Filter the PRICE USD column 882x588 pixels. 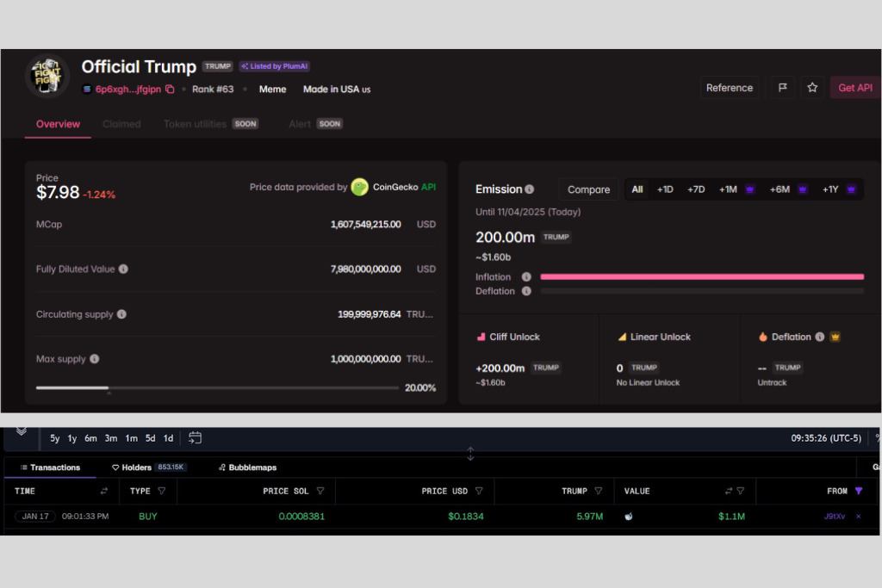[479, 491]
